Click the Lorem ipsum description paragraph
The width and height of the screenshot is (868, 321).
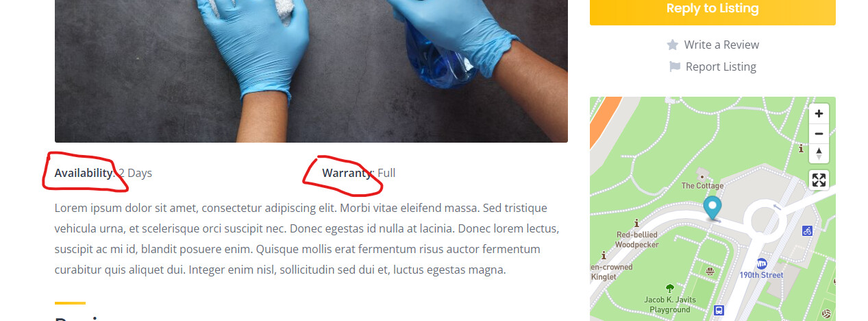tap(308, 239)
